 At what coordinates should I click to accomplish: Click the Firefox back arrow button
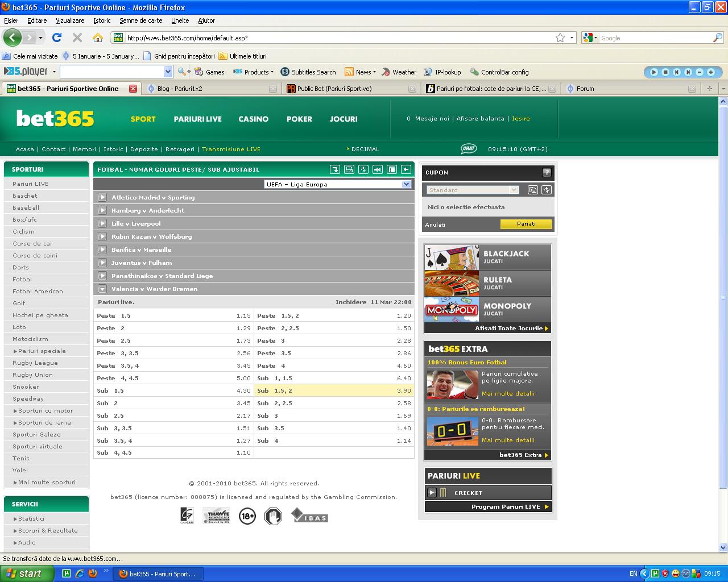click(12, 38)
